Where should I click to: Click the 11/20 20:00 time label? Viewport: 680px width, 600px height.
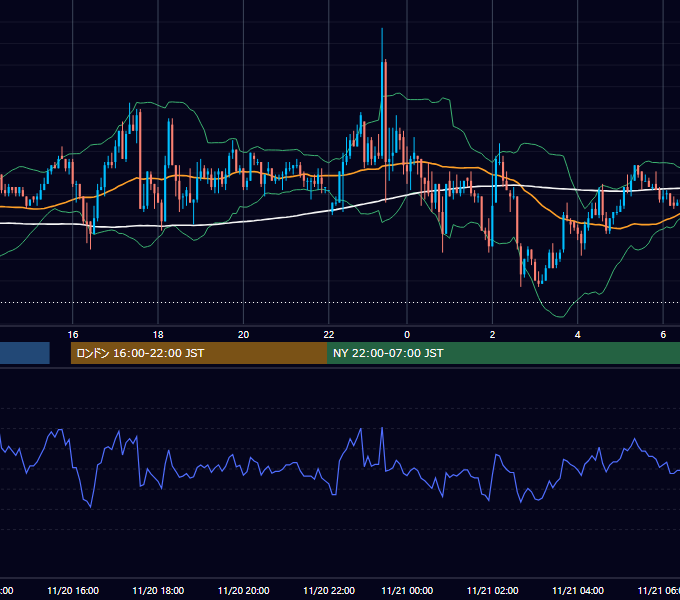[x=244, y=590]
